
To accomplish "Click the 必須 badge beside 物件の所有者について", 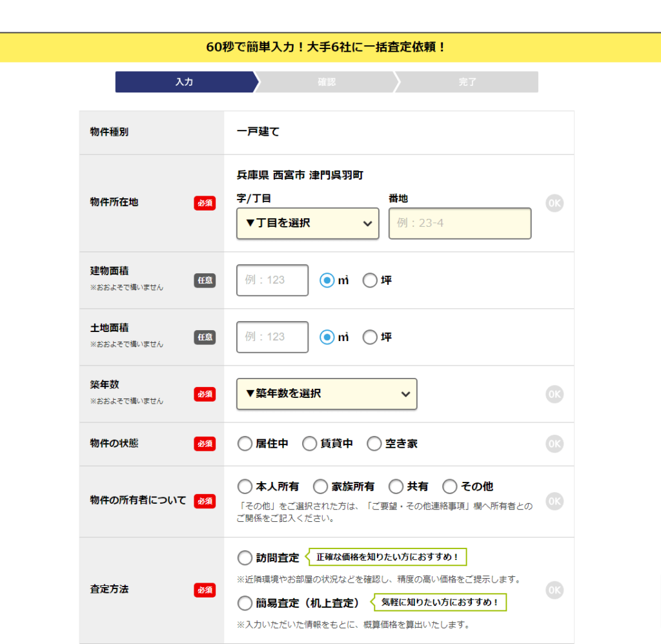I will 205,501.
